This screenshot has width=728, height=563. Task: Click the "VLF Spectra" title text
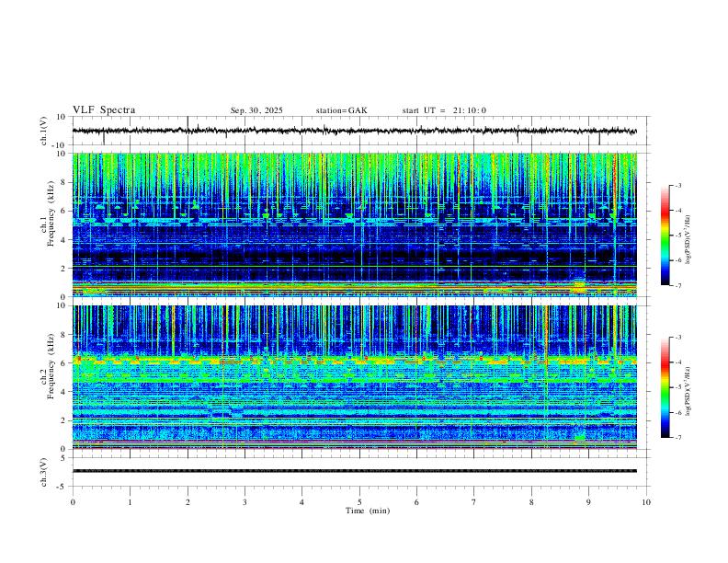[104, 110]
